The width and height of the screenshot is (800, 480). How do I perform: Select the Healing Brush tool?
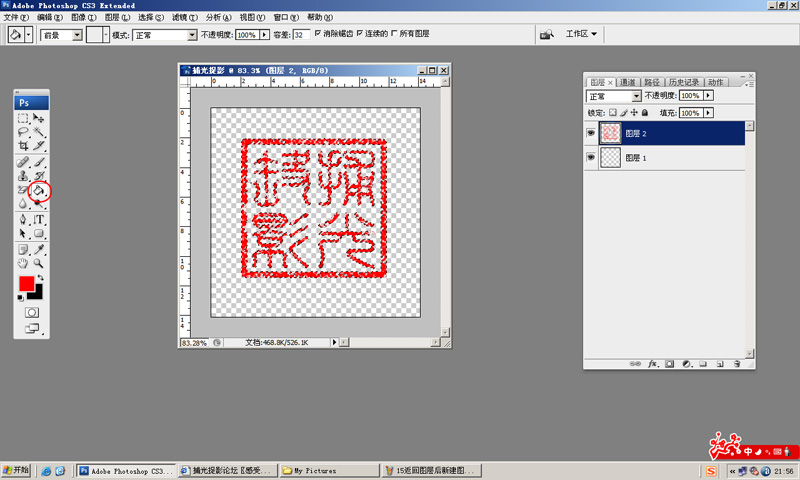(x=23, y=163)
